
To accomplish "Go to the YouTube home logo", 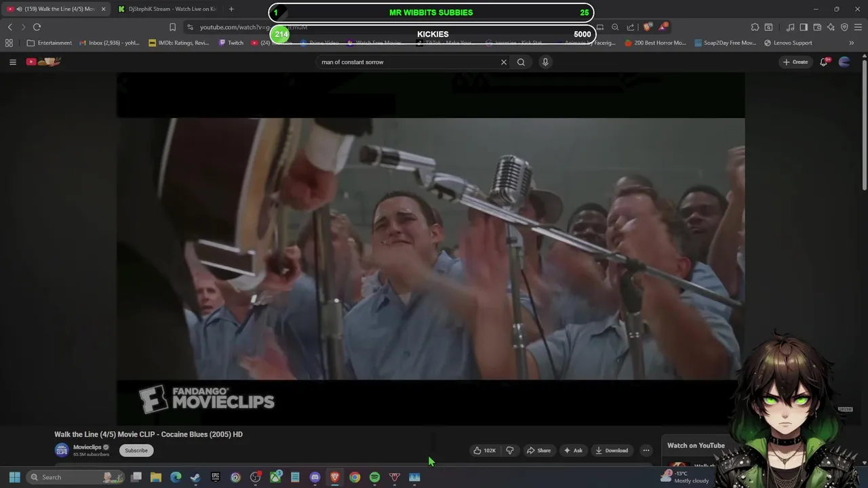I will (43, 62).
